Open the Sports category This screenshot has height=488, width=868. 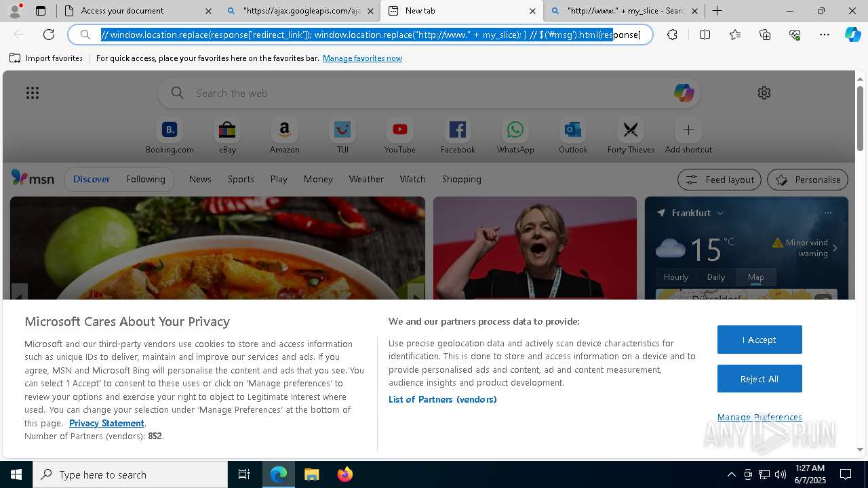[x=241, y=179]
